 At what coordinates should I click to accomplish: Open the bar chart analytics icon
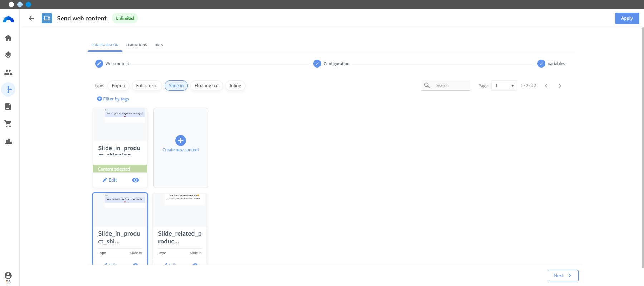click(x=8, y=141)
